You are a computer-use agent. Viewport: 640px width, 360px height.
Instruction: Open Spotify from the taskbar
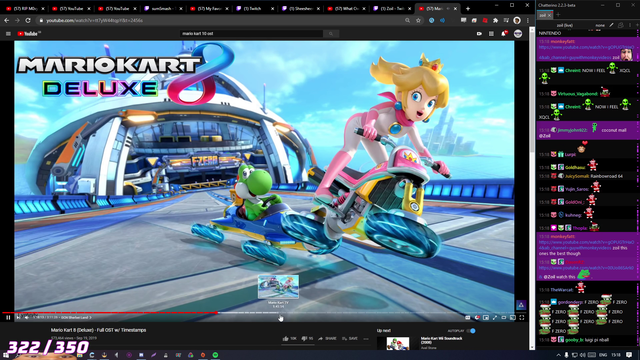coord(215,355)
